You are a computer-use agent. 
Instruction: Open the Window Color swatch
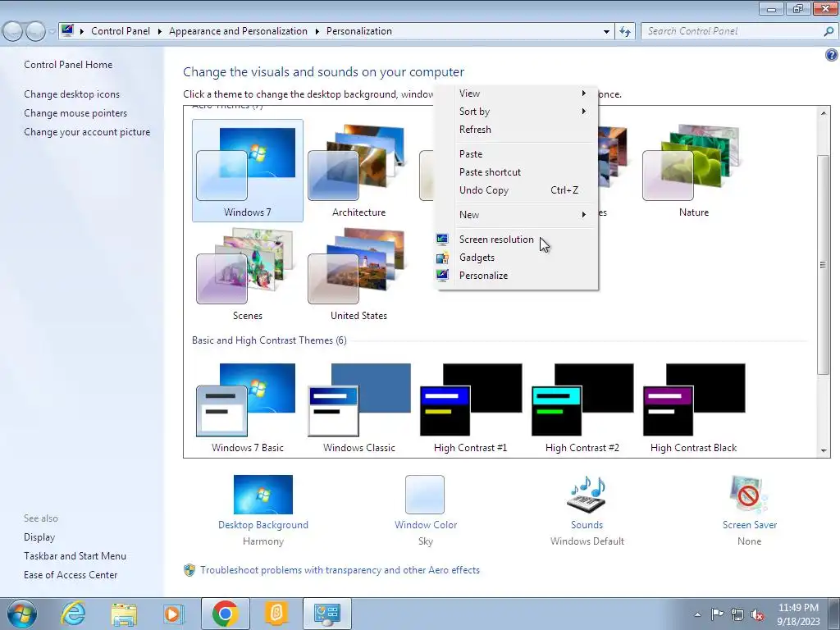click(425, 495)
